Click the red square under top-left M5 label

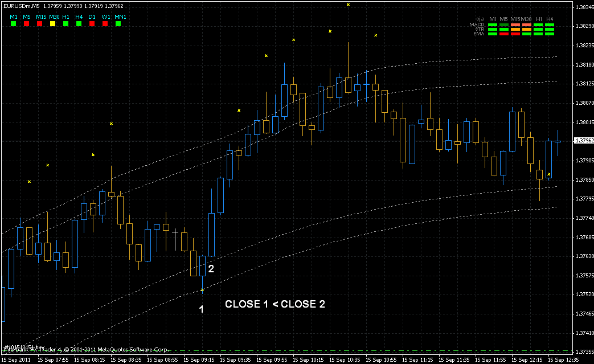[x=27, y=24]
